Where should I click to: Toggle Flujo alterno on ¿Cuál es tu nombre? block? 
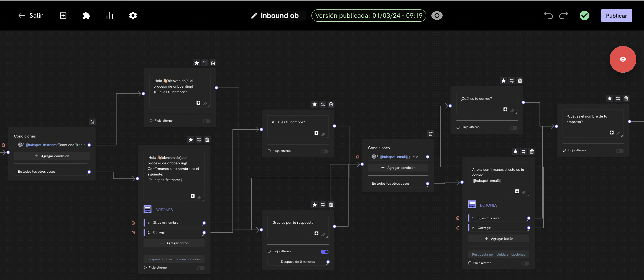324,151
